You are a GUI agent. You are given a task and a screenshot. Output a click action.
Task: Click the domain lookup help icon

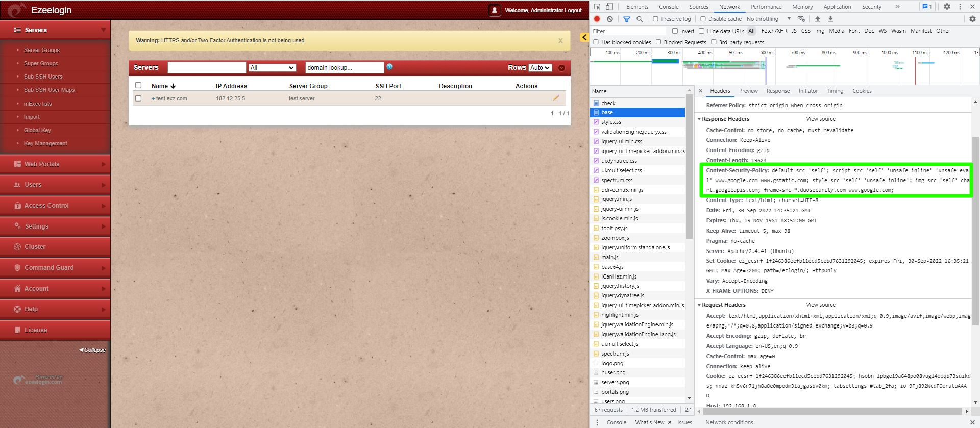pyautogui.click(x=389, y=67)
